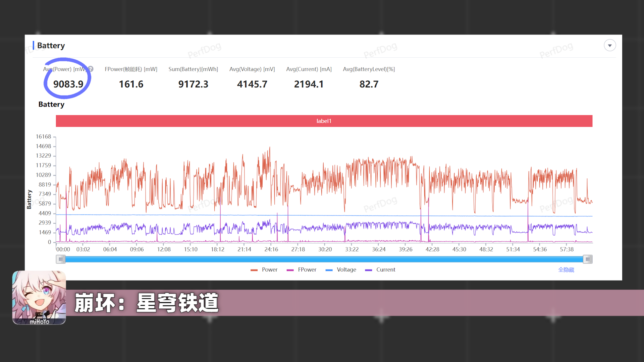Screen dimensions: 644x362
Task: Click the Avg(Voltage) value 4145.7
Action: pyautogui.click(x=252, y=84)
